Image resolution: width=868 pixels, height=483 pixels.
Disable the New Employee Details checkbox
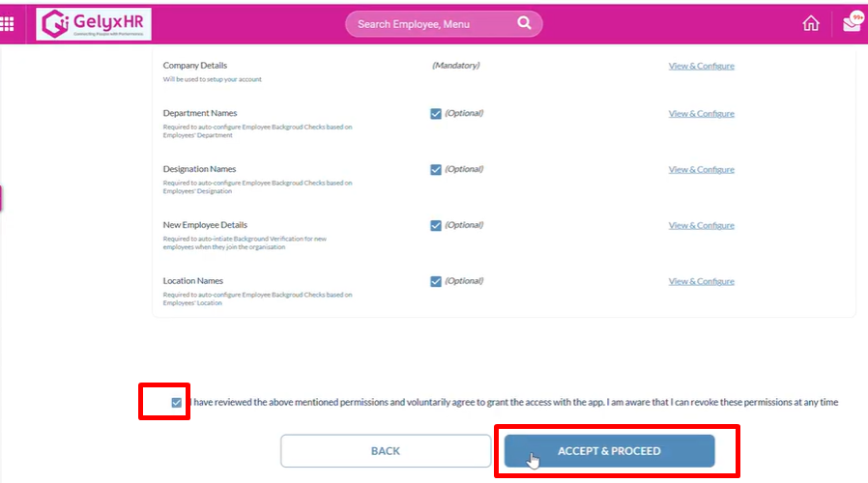coord(436,225)
